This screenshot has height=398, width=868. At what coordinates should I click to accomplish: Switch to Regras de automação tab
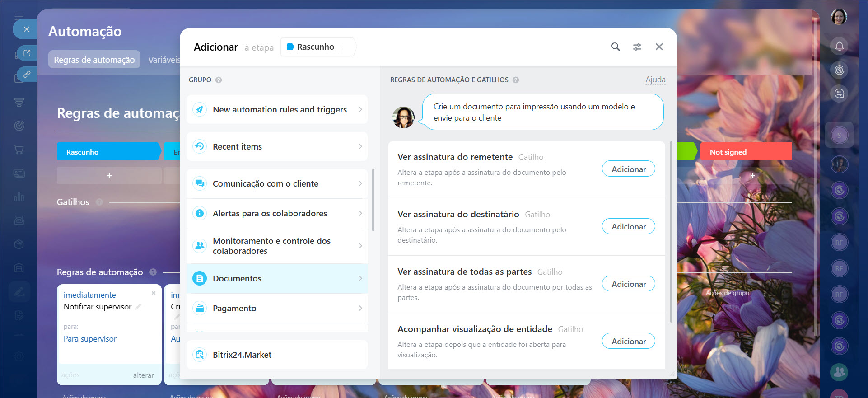(x=94, y=60)
